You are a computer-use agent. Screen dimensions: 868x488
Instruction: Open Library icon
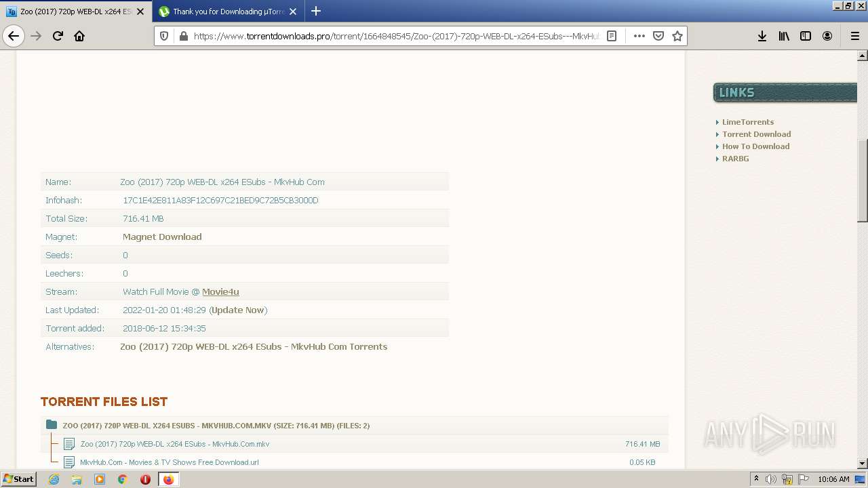click(x=784, y=36)
